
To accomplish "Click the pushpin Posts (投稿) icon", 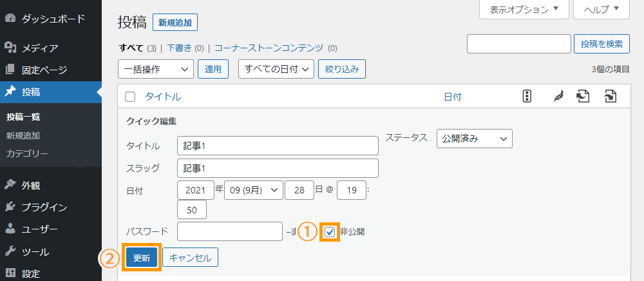I will (10, 92).
